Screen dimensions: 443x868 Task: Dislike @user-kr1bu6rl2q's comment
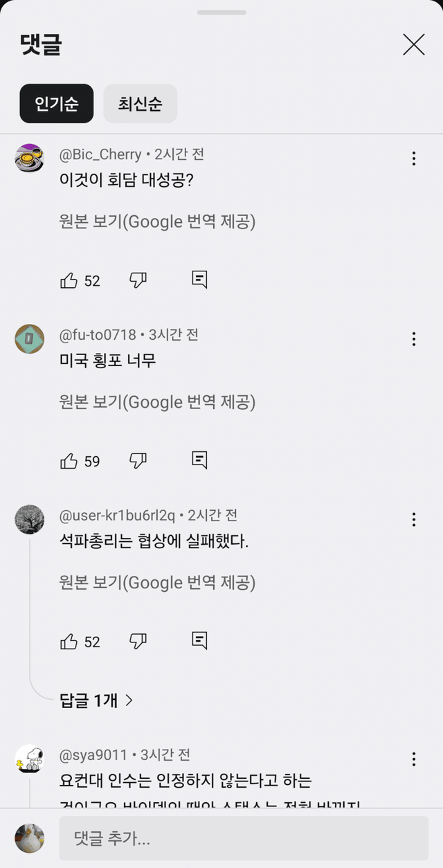[137, 641]
